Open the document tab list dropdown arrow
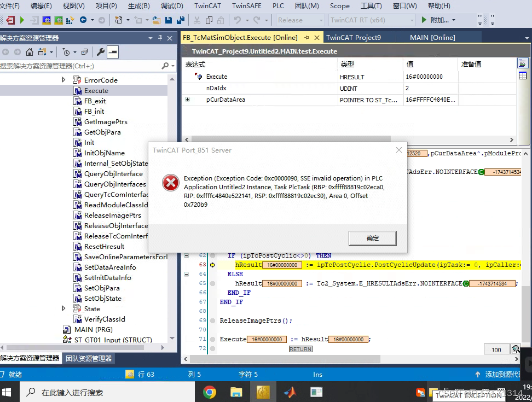 (x=527, y=38)
